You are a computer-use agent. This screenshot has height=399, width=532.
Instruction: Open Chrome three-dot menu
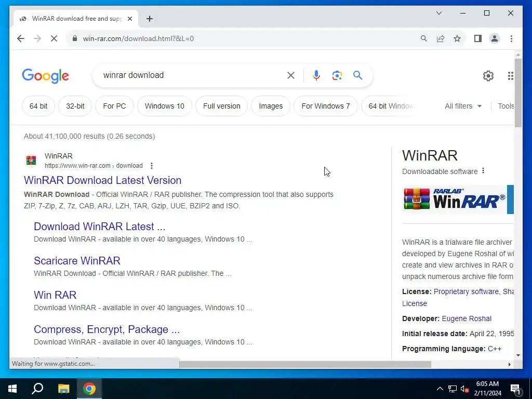tap(511, 38)
